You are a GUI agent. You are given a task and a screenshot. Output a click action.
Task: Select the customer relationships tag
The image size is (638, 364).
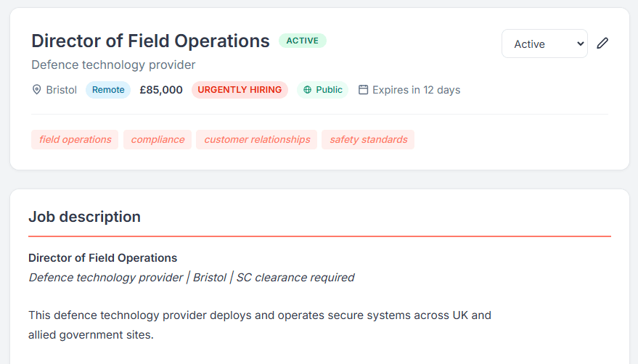[257, 139]
